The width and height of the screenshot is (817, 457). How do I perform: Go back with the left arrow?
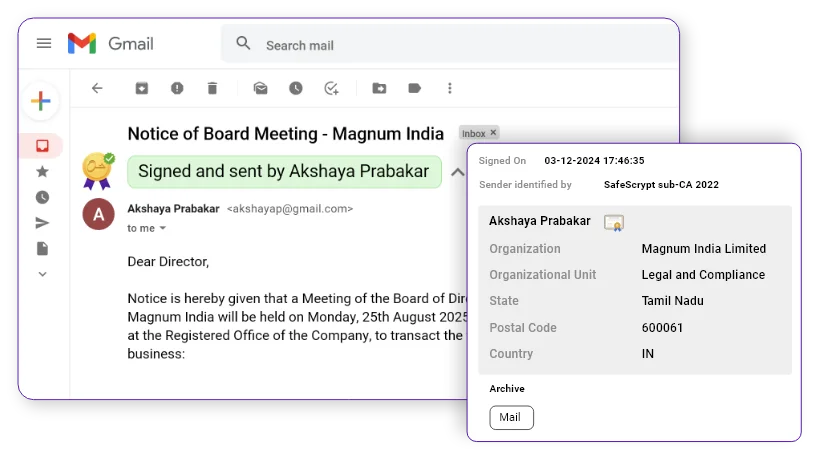[97, 88]
